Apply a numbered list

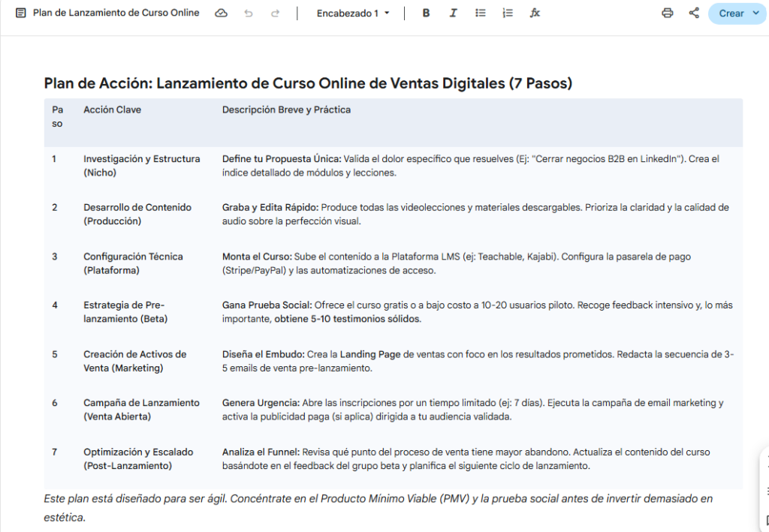507,13
